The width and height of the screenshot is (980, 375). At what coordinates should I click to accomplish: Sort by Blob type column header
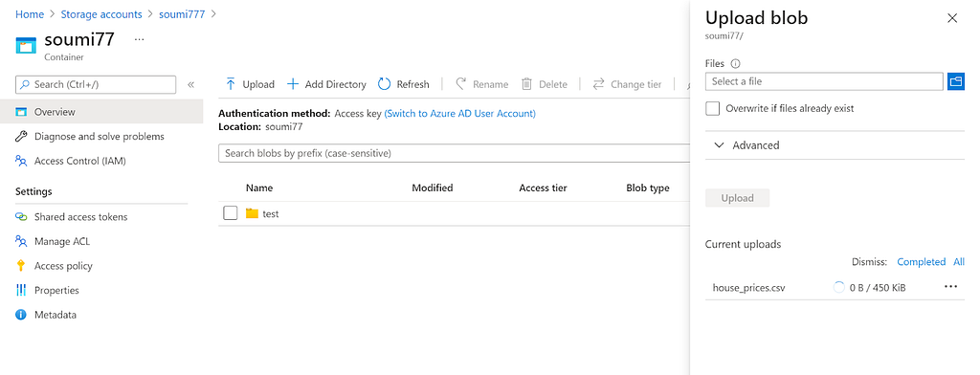pos(648,187)
